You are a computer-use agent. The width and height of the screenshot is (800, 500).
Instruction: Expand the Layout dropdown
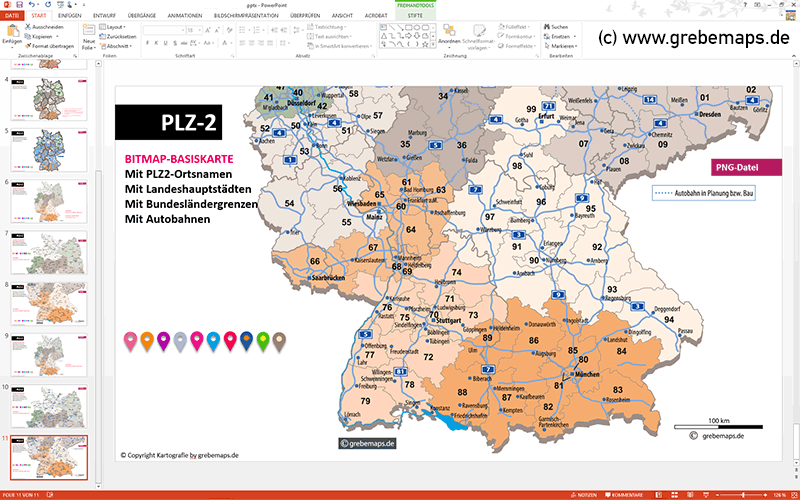pos(115,26)
